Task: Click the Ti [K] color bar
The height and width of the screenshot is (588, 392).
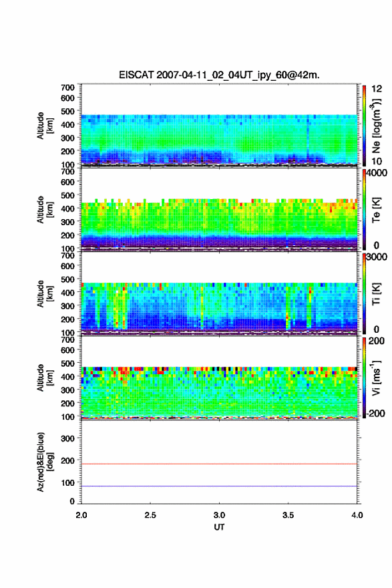Action: pyautogui.click(x=364, y=293)
